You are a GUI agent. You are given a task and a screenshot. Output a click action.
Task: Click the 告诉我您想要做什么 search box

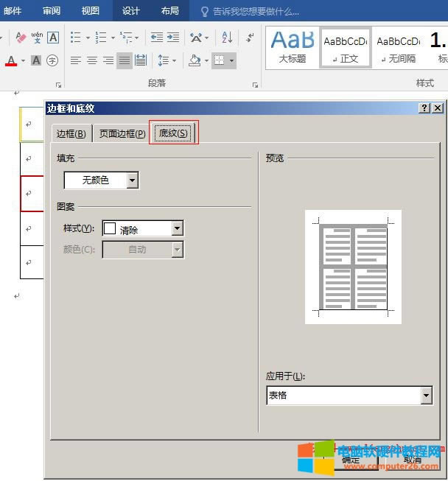point(255,12)
